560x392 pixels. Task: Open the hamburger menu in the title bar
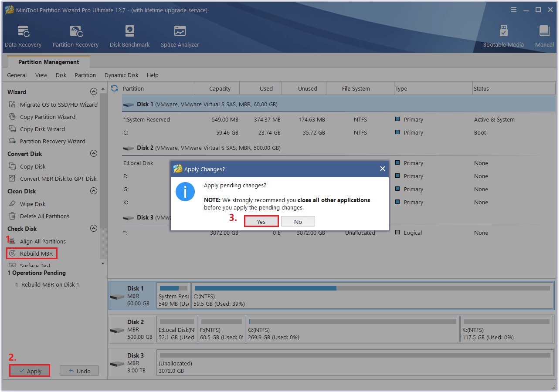click(x=515, y=10)
